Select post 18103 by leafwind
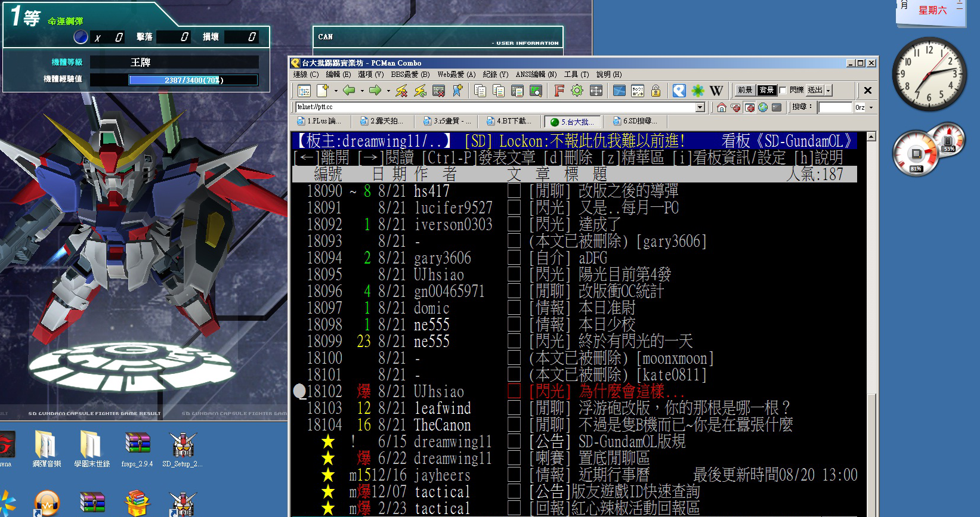The height and width of the screenshot is (517, 980). click(x=575, y=408)
